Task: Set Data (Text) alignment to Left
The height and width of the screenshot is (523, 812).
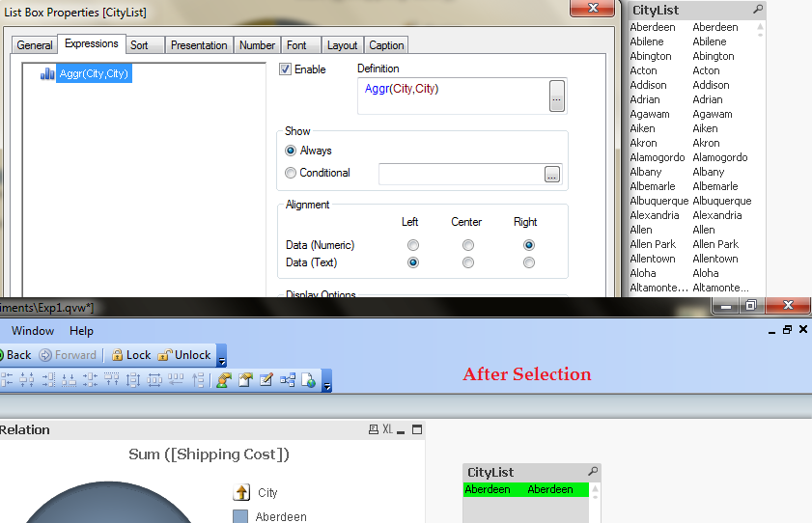Action: point(412,262)
